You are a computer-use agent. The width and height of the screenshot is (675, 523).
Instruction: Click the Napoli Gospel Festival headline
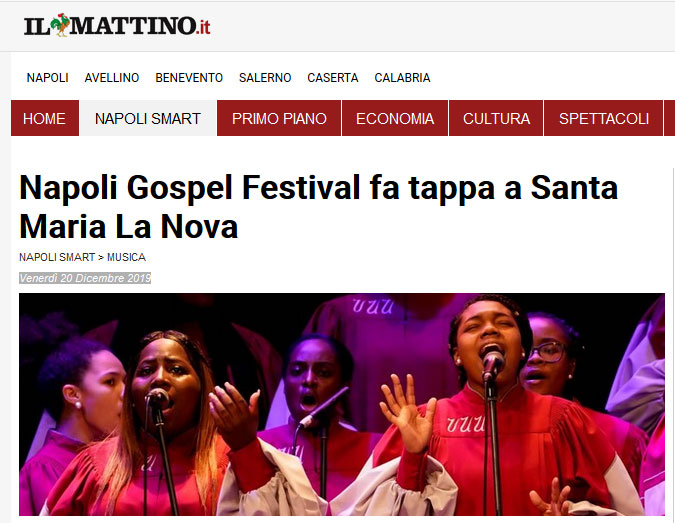[x=319, y=207]
